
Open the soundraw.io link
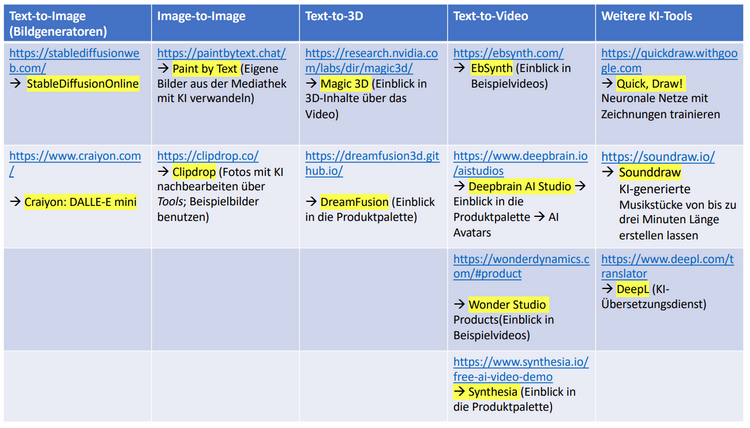pyautogui.click(x=658, y=156)
